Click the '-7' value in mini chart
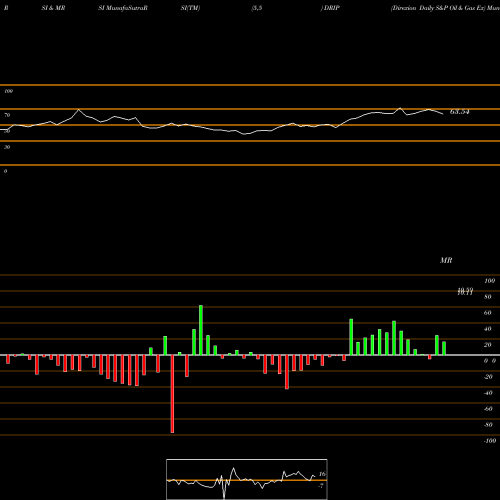500x500 pixels. (x=321, y=486)
